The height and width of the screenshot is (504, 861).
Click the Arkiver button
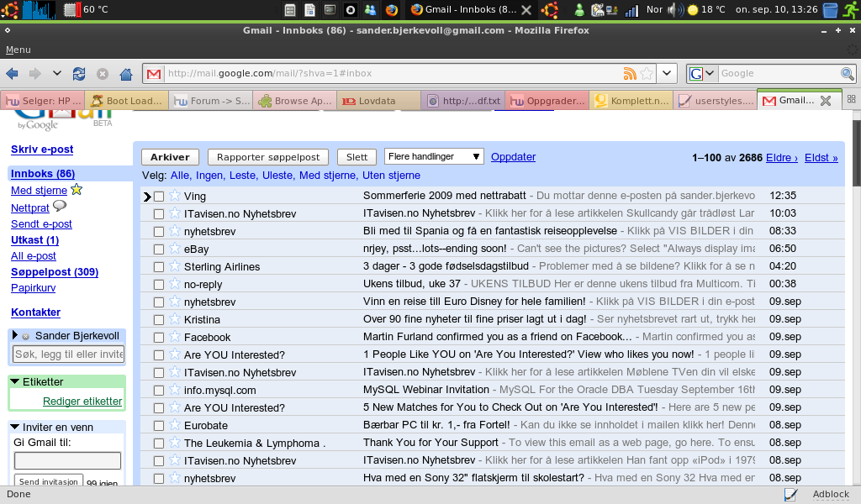[x=170, y=157]
